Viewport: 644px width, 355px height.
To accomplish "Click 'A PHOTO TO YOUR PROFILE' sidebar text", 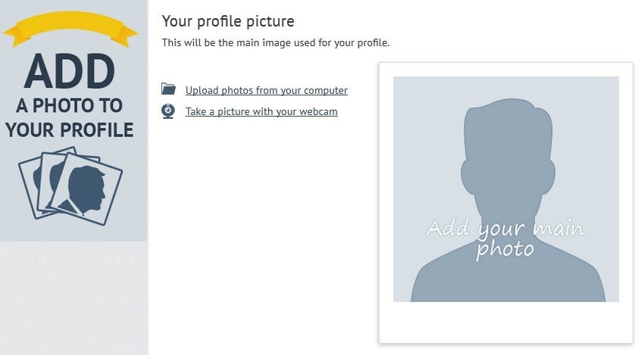I will click(x=70, y=118).
